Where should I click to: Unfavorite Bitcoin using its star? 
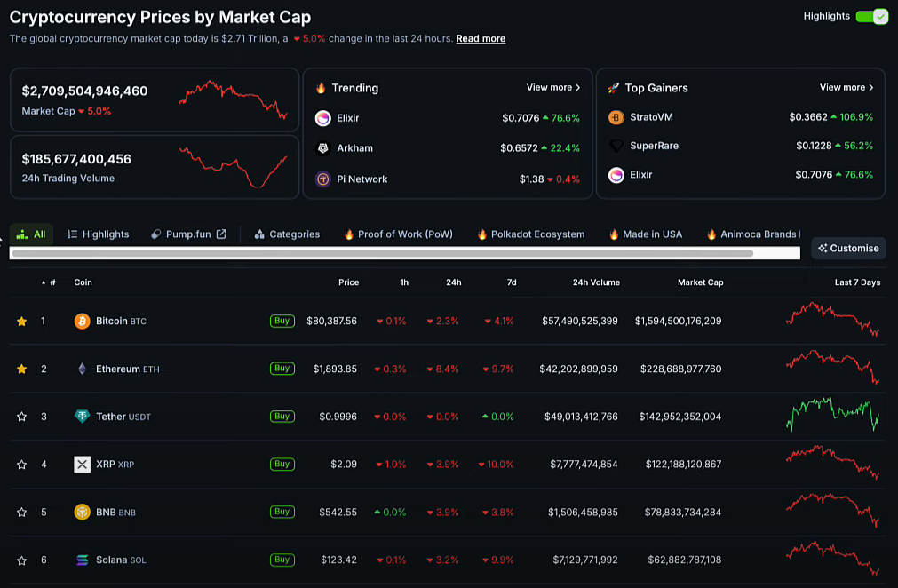21,322
